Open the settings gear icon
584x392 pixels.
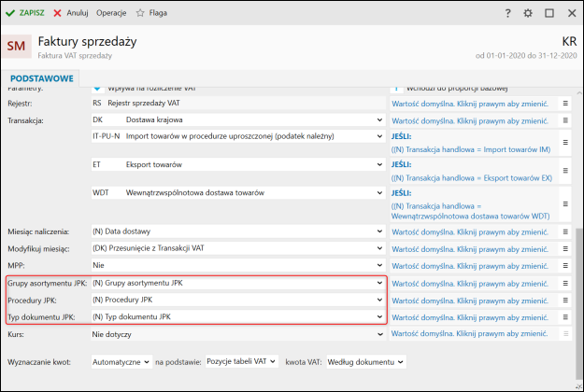click(x=528, y=14)
